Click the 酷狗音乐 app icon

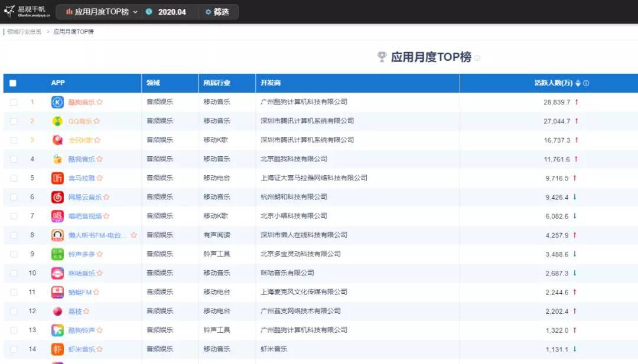[57, 102]
